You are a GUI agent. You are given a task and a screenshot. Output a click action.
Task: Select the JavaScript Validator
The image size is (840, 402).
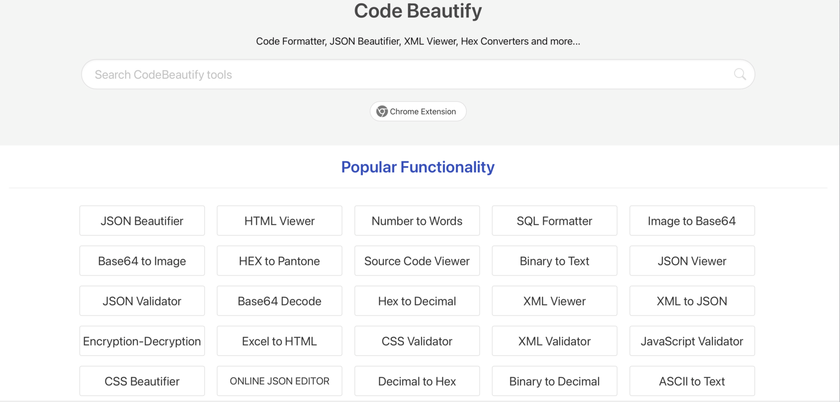tap(692, 341)
